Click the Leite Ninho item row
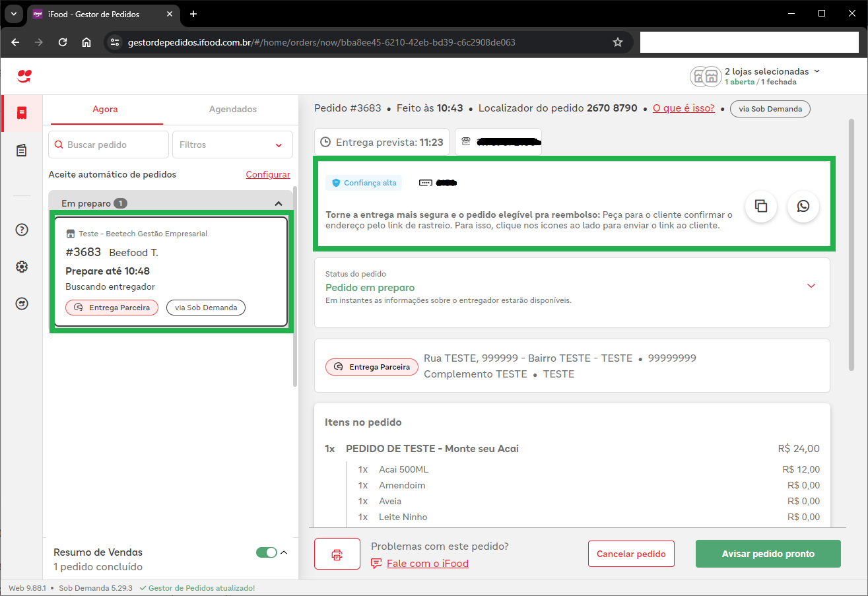Screen dimensions: 868x596 pos(589,517)
